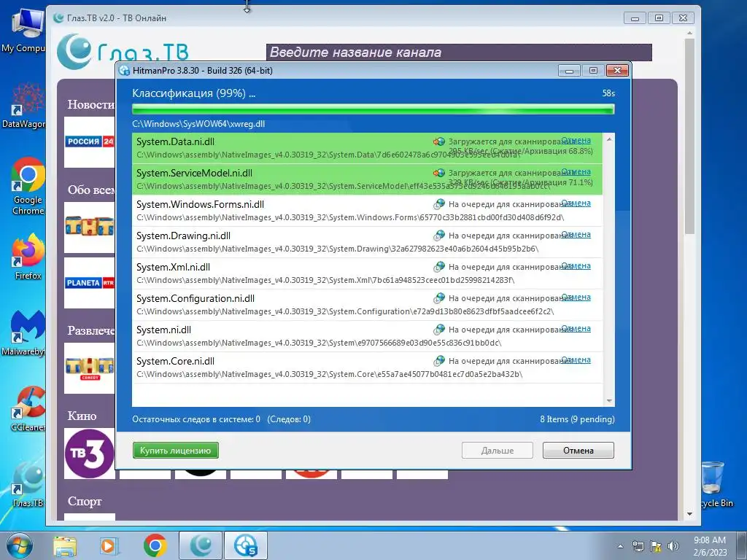Image resolution: width=747 pixels, height=560 pixels.
Task: Open Windows Explorer from the taskbar
Action: 64,546
